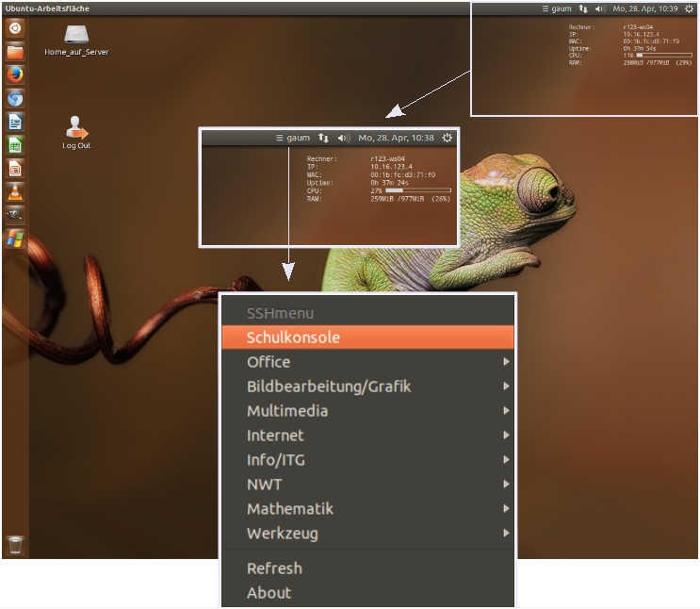
Task: Click the Log Out desktop shortcut
Action: pos(76,127)
